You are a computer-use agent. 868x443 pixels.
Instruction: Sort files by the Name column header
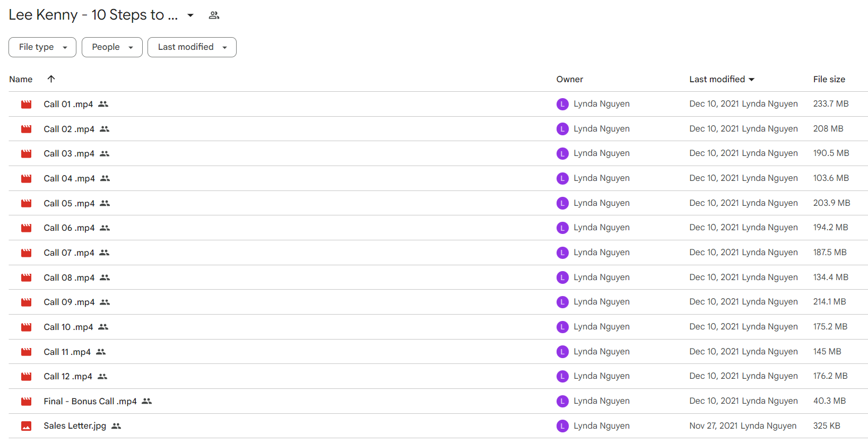click(21, 79)
